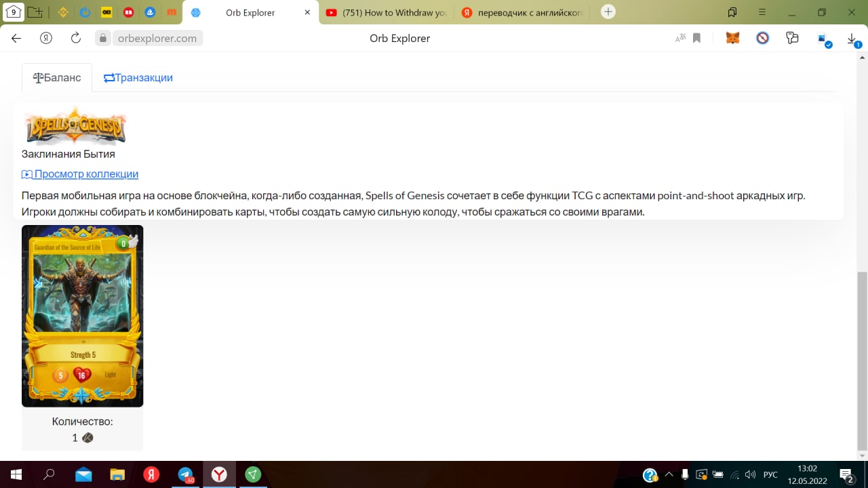Click the site security lock icon
Image resolution: width=868 pixels, height=488 pixels.
(103, 38)
